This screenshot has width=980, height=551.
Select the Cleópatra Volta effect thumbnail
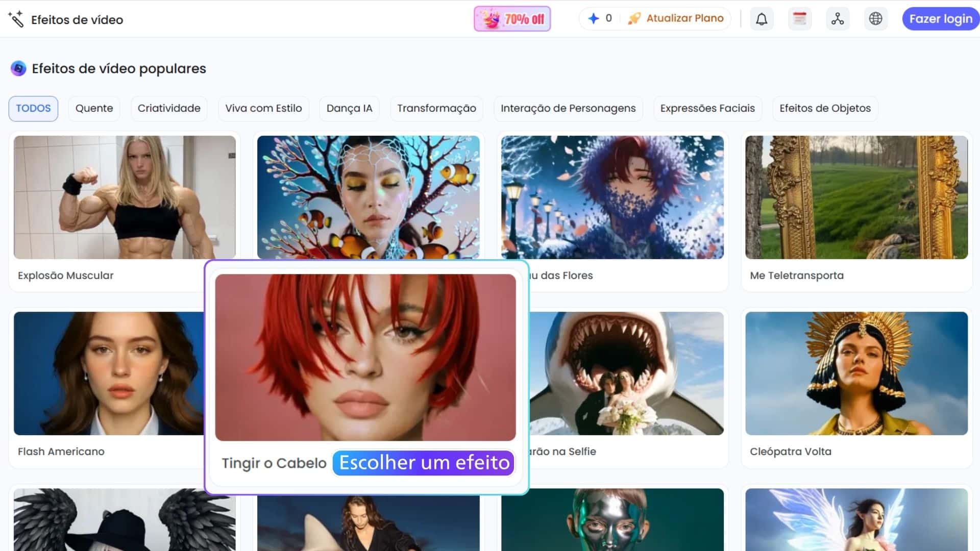click(x=856, y=373)
